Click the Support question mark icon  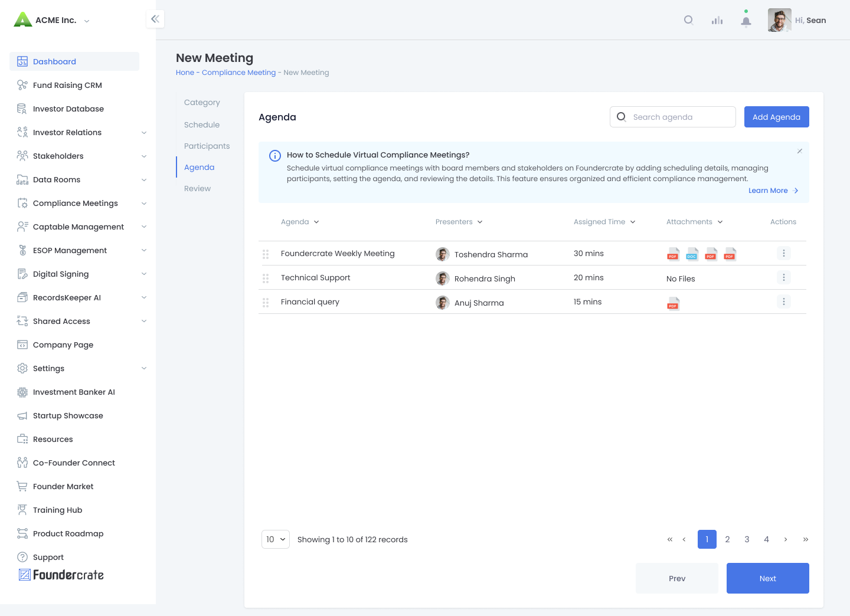(22, 557)
